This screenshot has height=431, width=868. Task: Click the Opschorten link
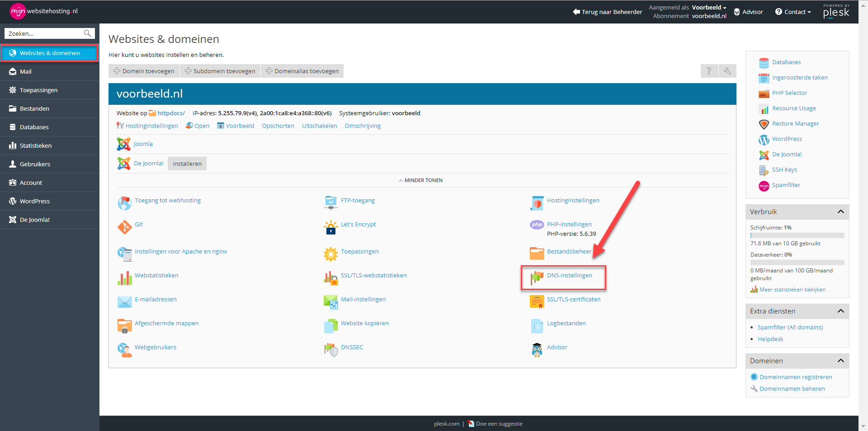pyautogui.click(x=278, y=126)
